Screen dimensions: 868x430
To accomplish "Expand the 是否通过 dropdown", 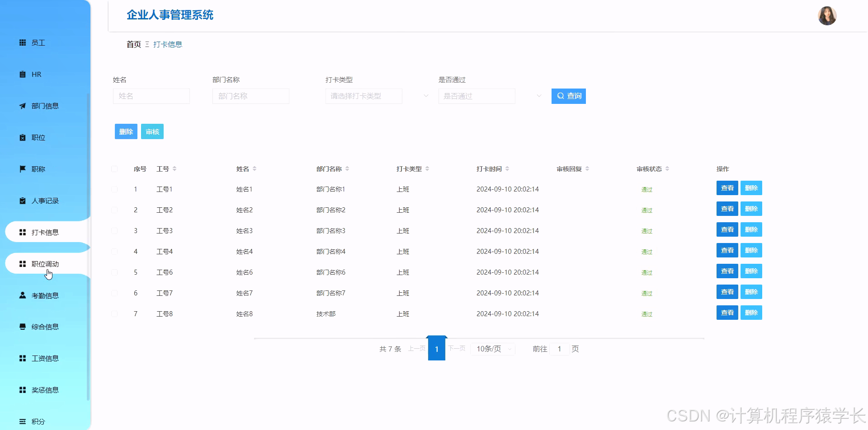I will (476, 96).
